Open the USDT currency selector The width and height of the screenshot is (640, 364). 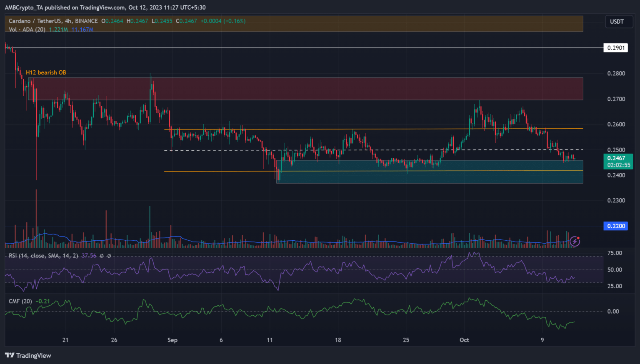tap(617, 22)
